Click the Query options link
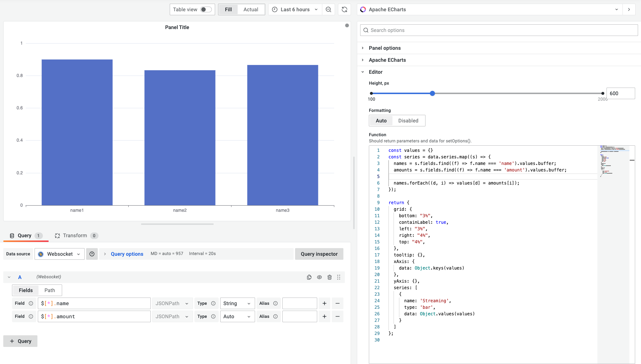Viewport: 641px width, 364px height. [127, 254]
